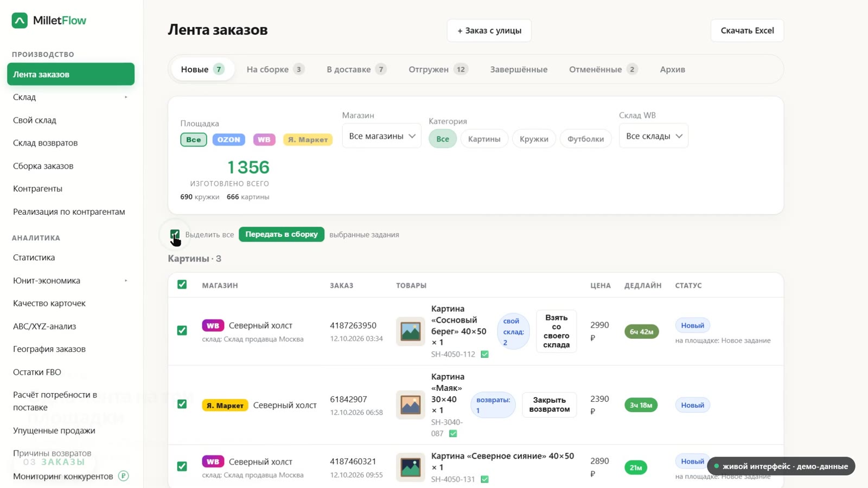Open Статистика in sidebar
Viewport: 868px width, 488px height.
point(71,258)
